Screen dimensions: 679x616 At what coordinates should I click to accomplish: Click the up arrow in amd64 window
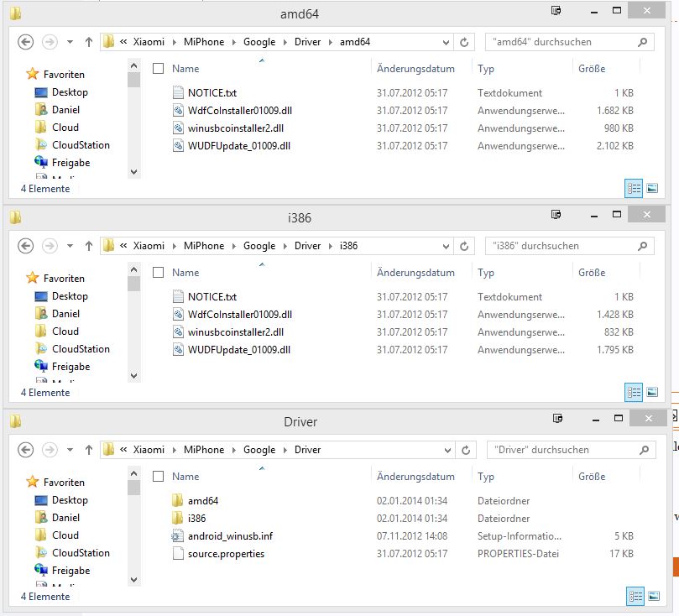[x=89, y=42]
